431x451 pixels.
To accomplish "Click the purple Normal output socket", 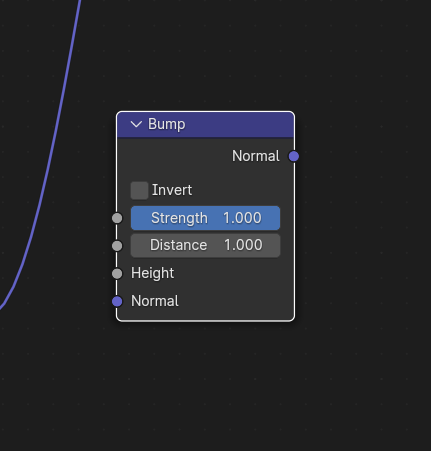I will point(294,156).
